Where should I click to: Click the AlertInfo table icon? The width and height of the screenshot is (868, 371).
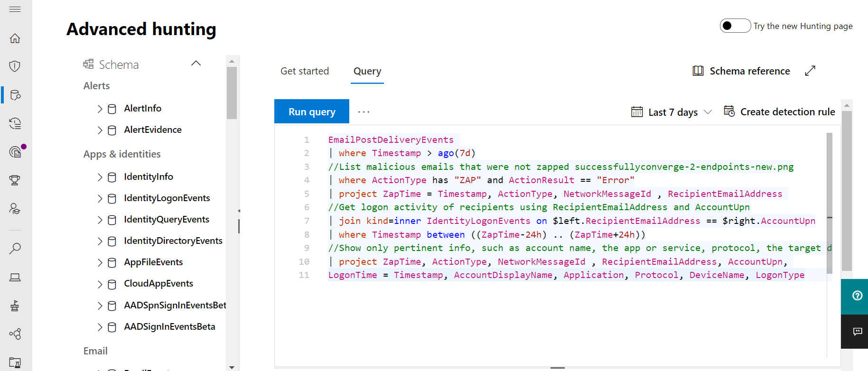click(x=112, y=109)
